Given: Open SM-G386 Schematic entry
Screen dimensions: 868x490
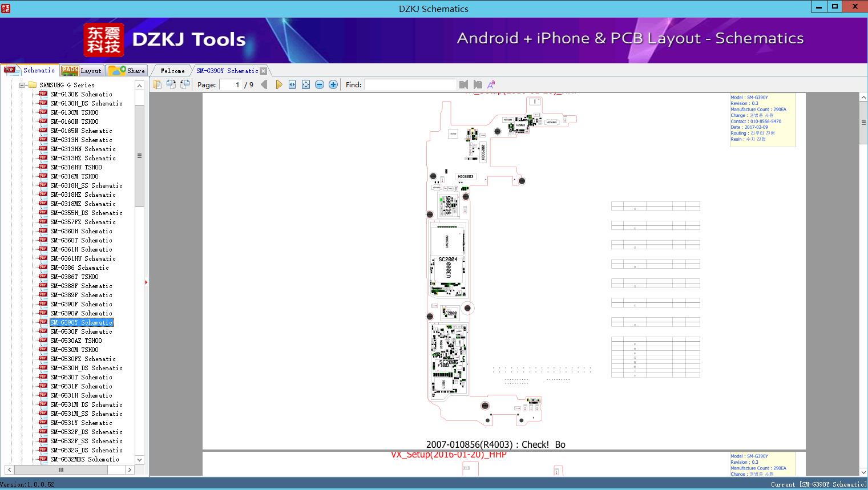Looking at the screenshot, I should [x=79, y=268].
